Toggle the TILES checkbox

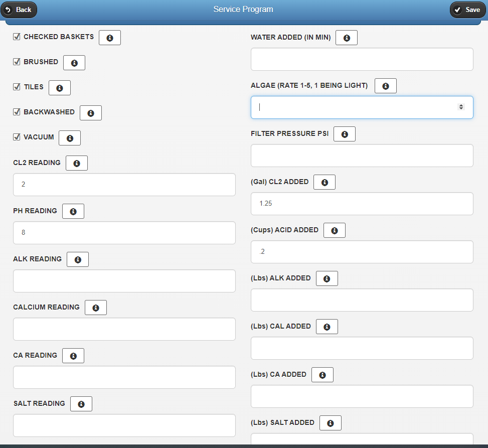[17, 86]
